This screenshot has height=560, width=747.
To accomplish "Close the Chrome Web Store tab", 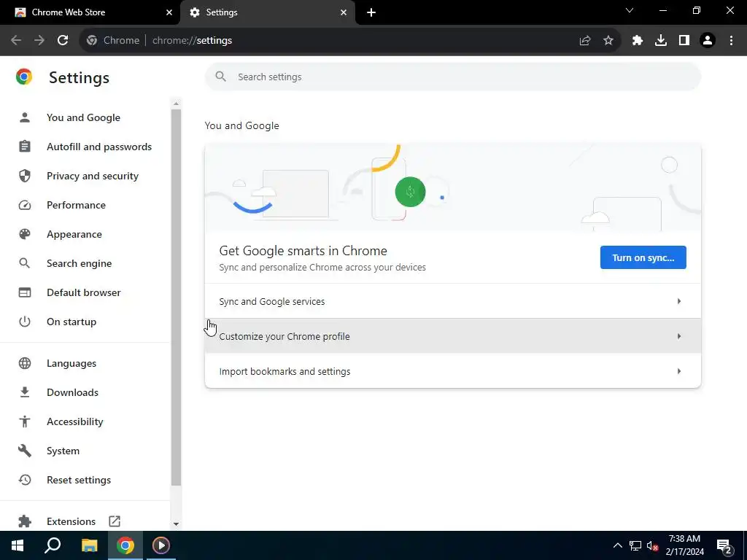I will click(169, 12).
